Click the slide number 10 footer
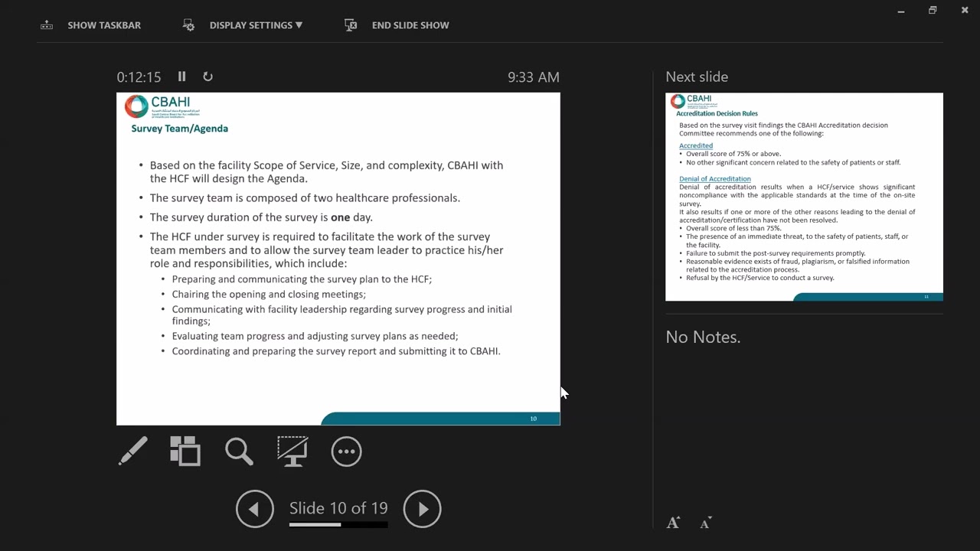Image resolution: width=980 pixels, height=551 pixels. [534, 419]
